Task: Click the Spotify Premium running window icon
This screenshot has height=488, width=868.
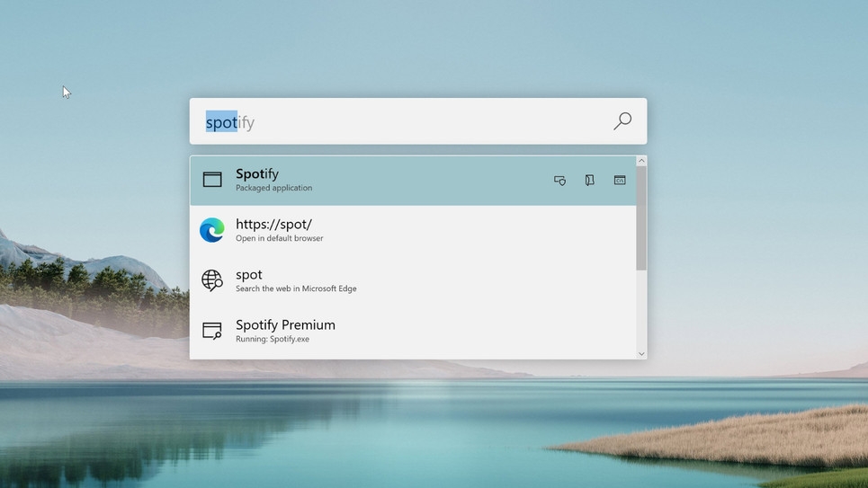Action: 212,331
